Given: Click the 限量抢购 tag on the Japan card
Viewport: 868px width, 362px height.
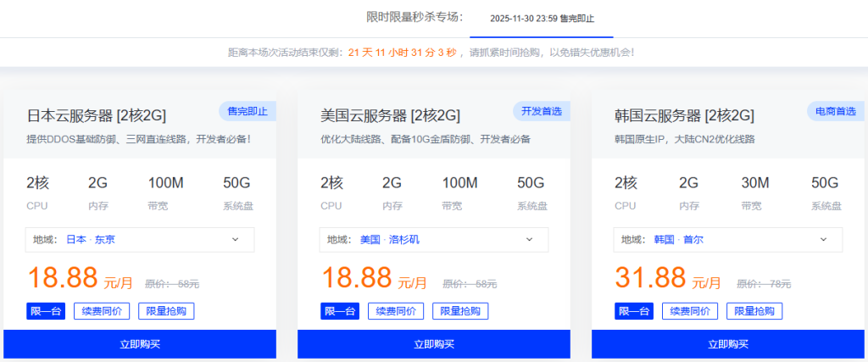Looking at the screenshot, I should (166, 311).
